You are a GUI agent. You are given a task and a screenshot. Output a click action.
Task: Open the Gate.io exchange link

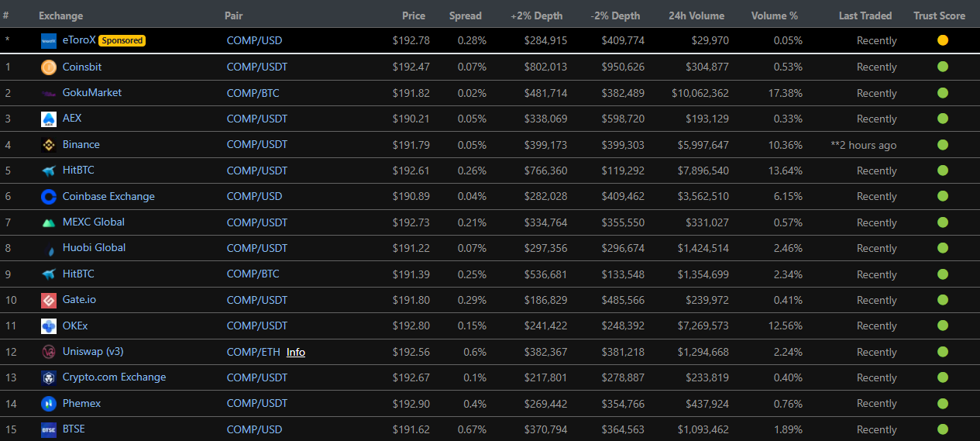click(x=80, y=299)
